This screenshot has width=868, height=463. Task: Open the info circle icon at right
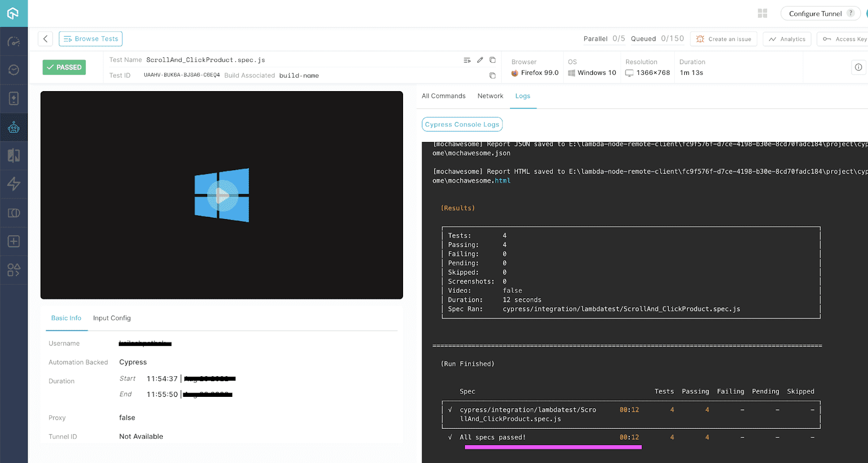click(x=858, y=67)
